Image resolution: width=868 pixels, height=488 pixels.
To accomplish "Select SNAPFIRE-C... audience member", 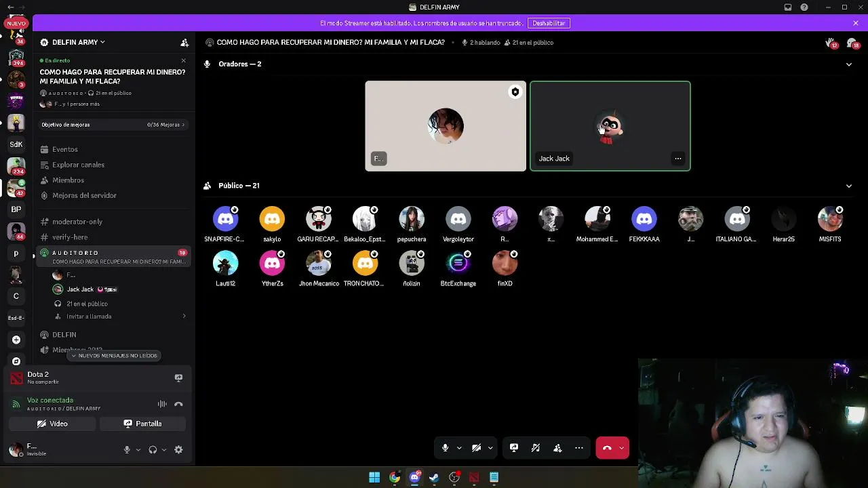I will tap(225, 224).
